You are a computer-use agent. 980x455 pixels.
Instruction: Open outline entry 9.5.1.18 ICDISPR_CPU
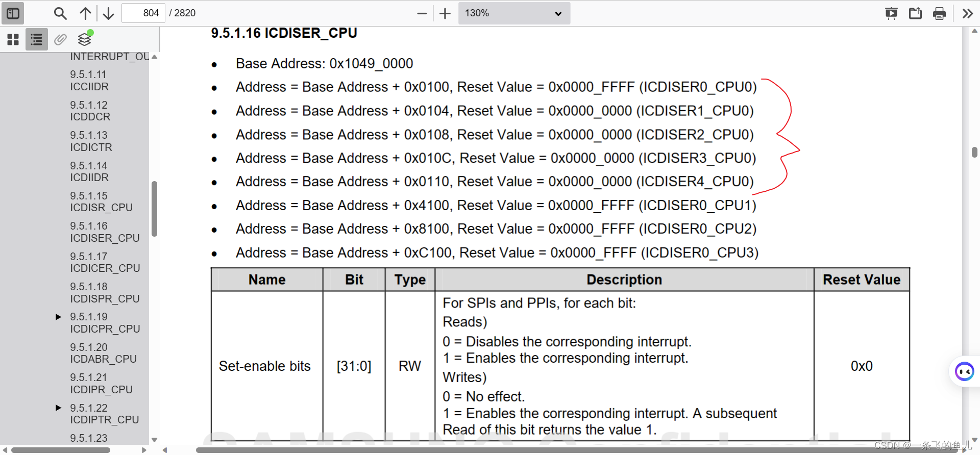(105, 293)
